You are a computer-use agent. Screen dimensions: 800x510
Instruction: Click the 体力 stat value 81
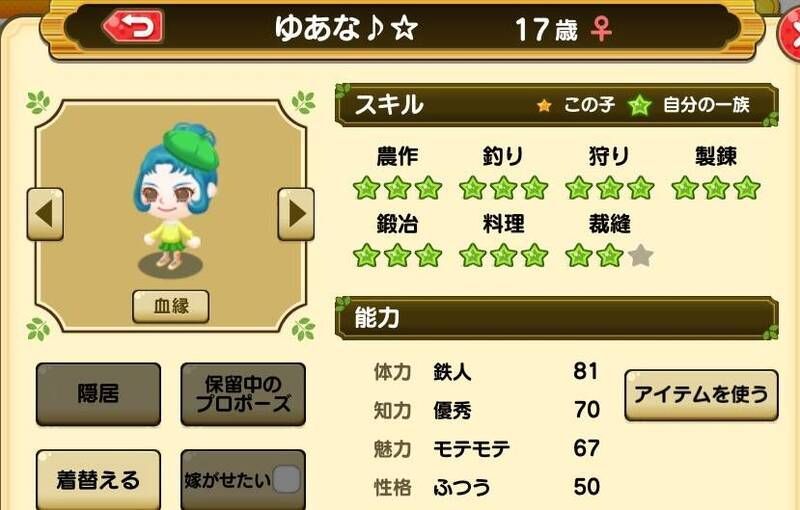tap(586, 371)
